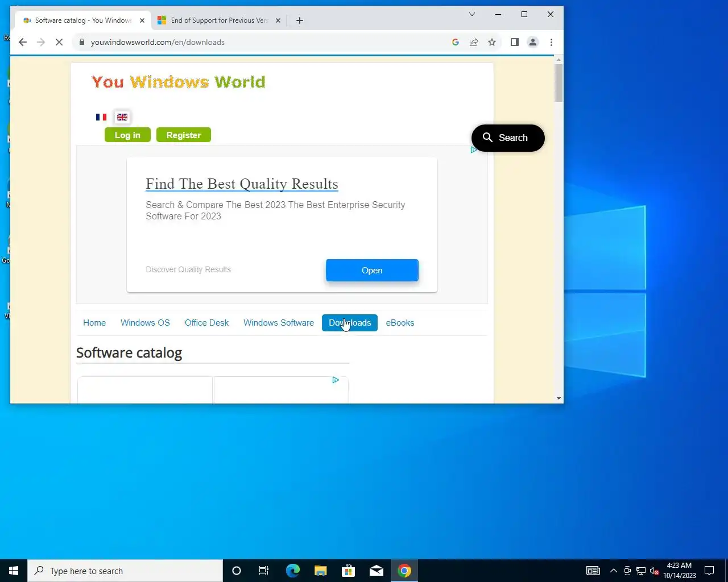Open the Chrome profile avatar
Viewport: 728px width, 582px height.
(x=533, y=42)
